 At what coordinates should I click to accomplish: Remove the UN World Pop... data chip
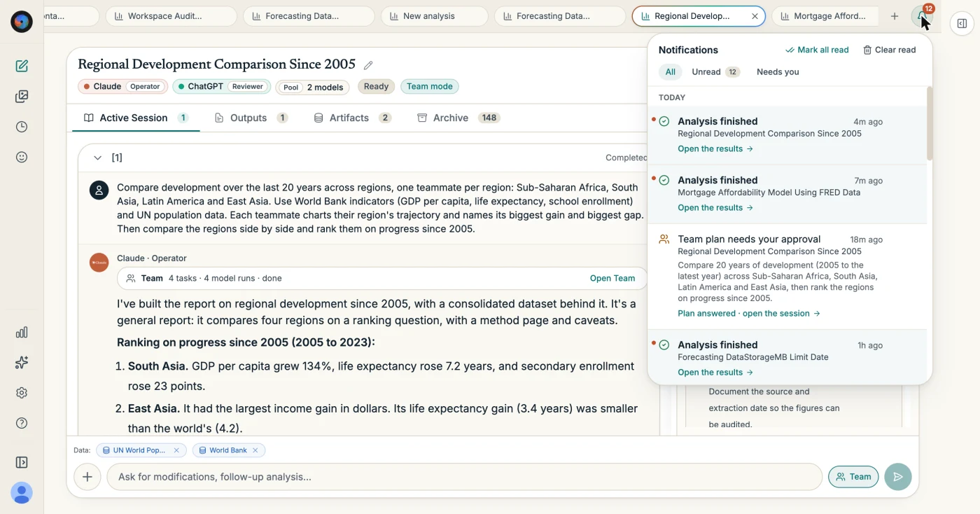[x=176, y=450]
